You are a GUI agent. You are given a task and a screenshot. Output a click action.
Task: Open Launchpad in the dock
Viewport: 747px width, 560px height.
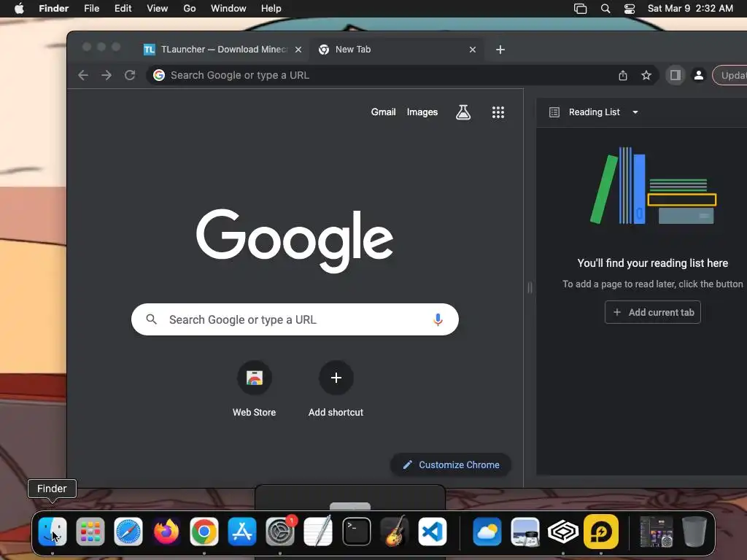coord(90,532)
